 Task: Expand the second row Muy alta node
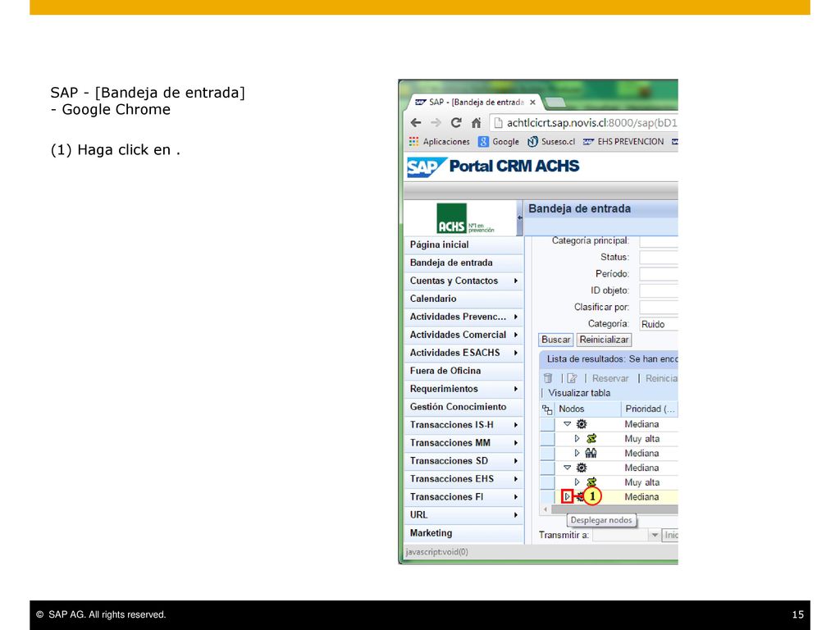coord(577,439)
